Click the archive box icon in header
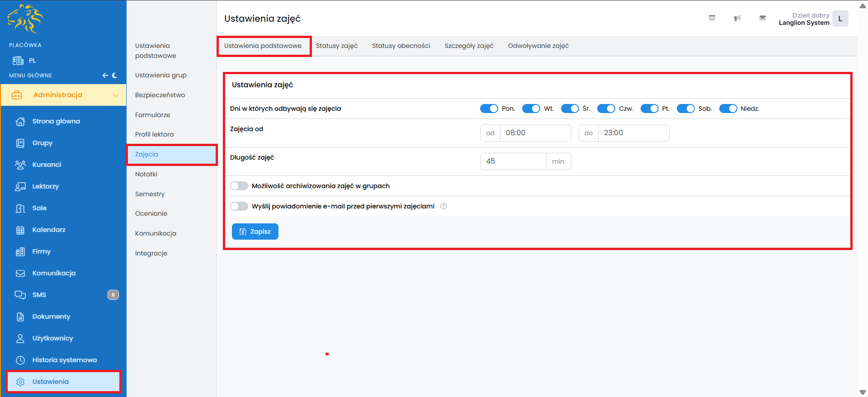Screen dimensions: 868x397 pyautogui.click(x=712, y=18)
